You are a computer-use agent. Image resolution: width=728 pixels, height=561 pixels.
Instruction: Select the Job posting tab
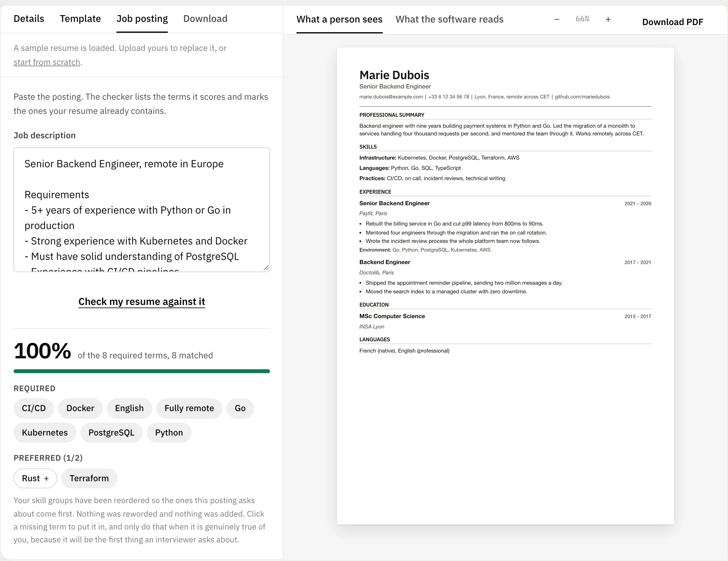tap(142, 19)
